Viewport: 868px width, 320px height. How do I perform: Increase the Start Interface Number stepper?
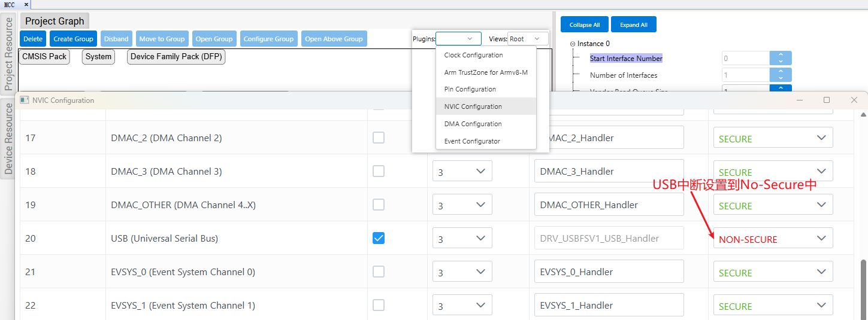[x=781, y=56]
